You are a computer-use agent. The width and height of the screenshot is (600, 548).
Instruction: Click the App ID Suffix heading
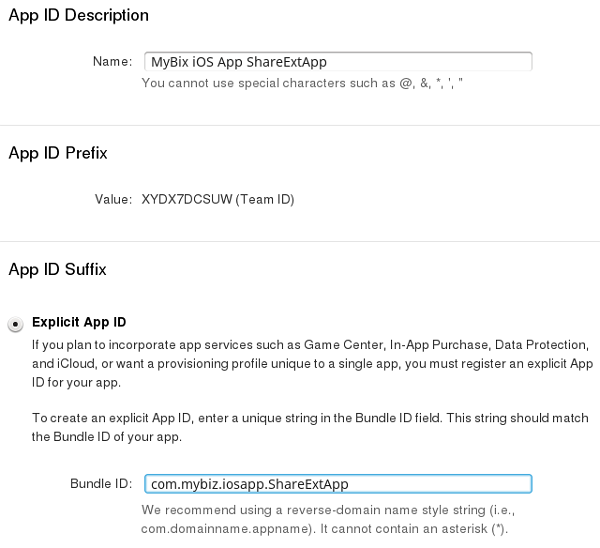[57, 269]
